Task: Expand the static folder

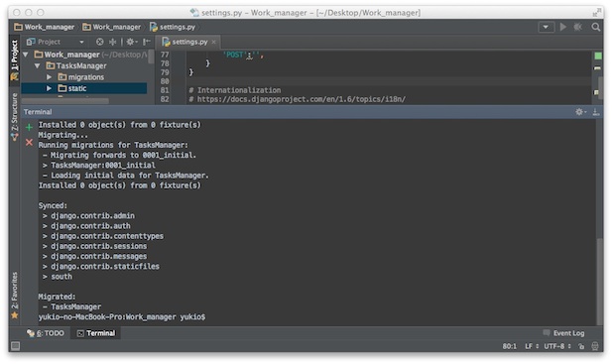Action: [x=50, y=88]
